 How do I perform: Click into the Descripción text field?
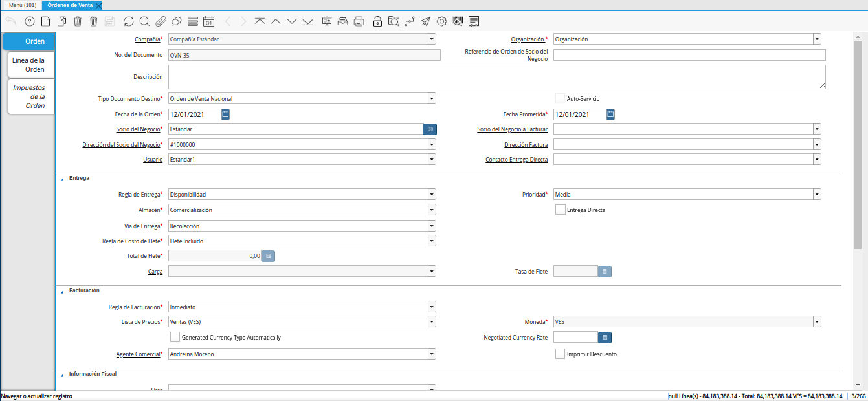496,76
